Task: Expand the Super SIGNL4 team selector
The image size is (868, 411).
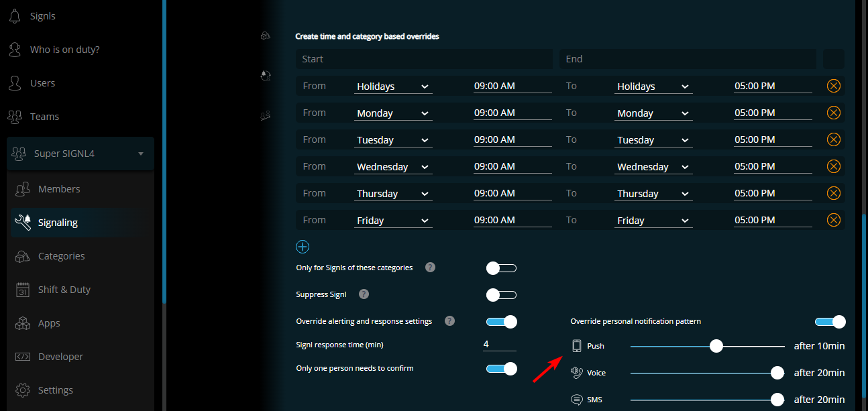Action: pos(80,154)
